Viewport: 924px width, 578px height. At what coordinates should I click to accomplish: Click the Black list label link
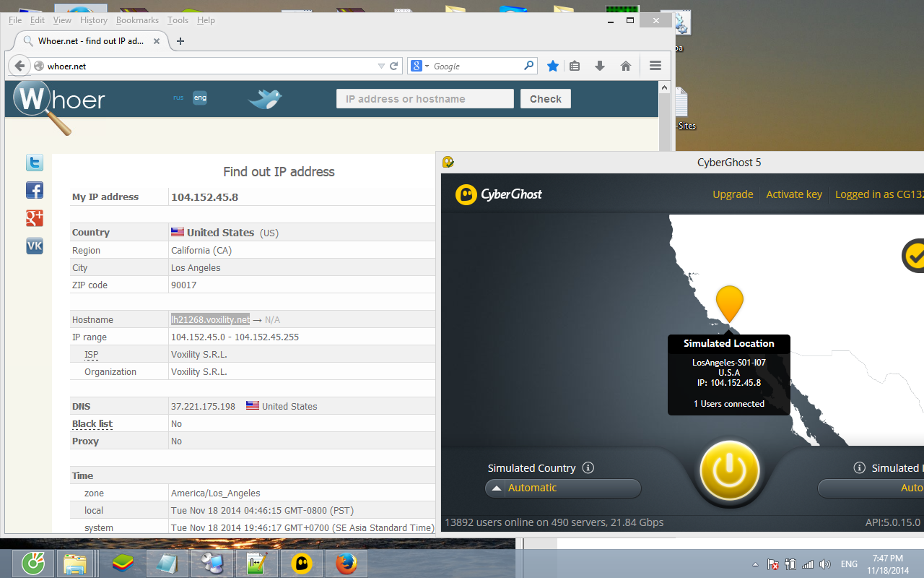point(92,423)
